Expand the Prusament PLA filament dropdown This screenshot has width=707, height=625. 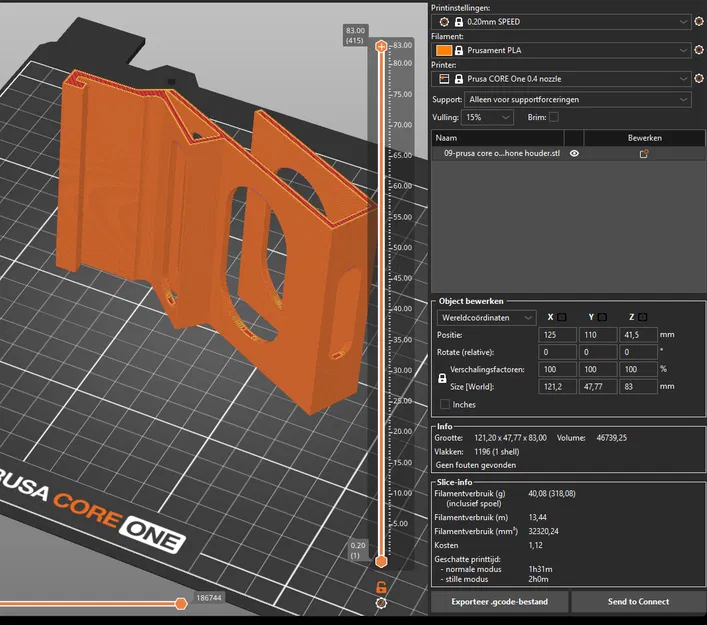pyautogui.click(x=683, y=51)
